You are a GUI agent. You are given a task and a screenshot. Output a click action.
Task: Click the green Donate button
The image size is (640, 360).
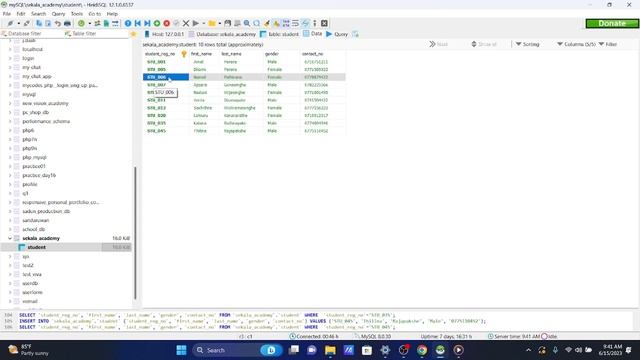point(612,23)
